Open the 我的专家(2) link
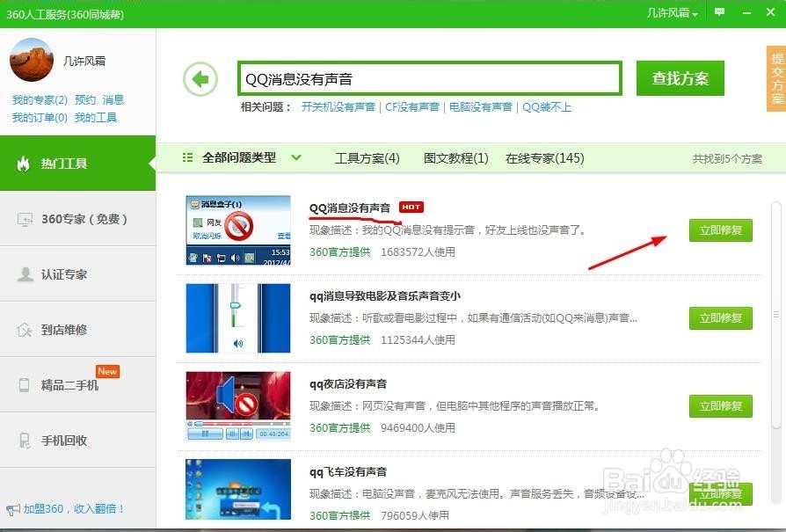786x532 pixels. (x=40, y=99)
